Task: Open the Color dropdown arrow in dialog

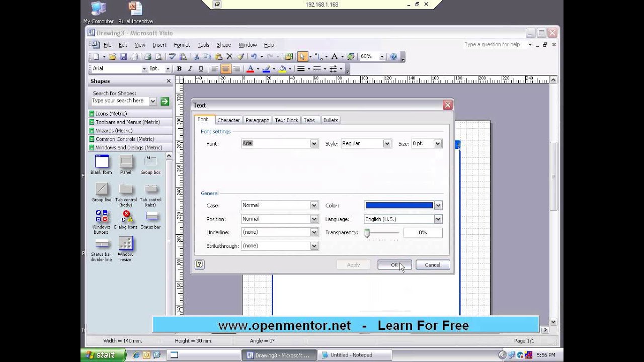Action: coord(438,205)
